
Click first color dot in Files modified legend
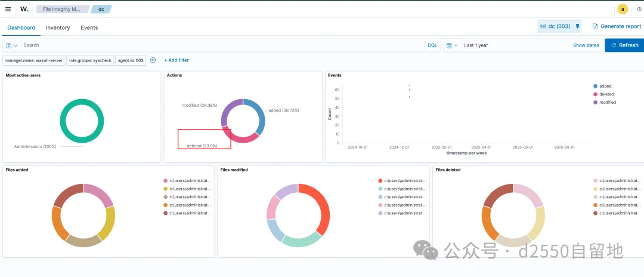point(380,180)
